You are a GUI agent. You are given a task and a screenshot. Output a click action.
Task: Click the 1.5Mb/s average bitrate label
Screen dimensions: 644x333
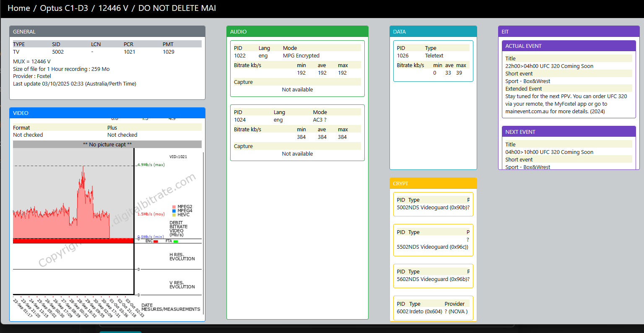pos(151,214)
